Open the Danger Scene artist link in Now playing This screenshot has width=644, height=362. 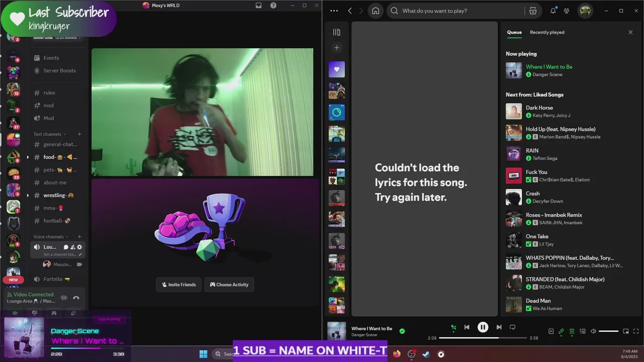coord(547,74)
